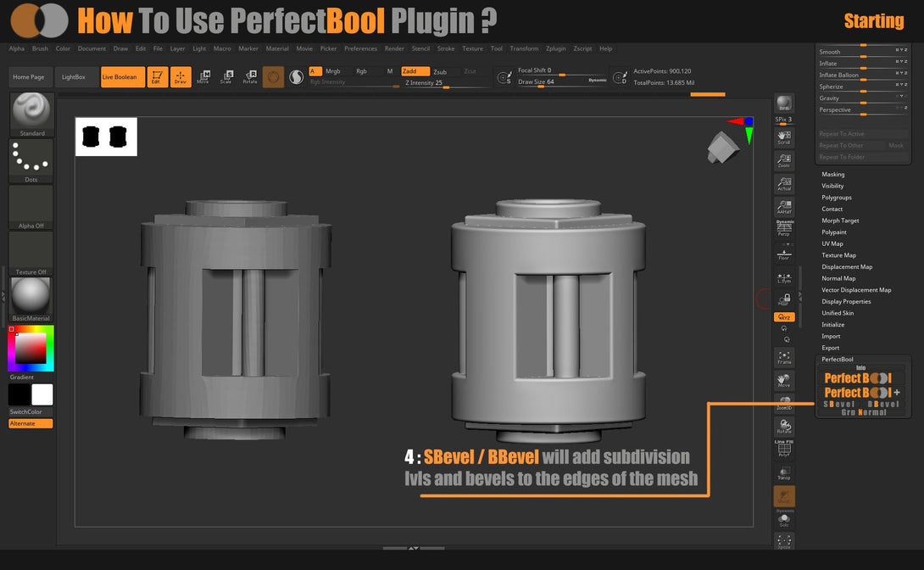Click the Texture Off slot
Viewport: 924px width, 570px height.
[31, 254]
